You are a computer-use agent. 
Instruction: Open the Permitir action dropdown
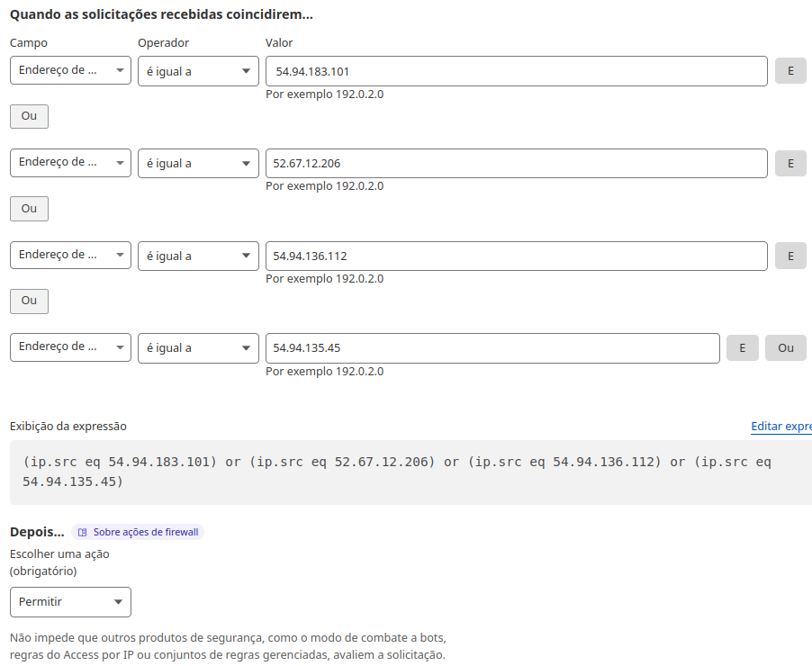(70, 602)
